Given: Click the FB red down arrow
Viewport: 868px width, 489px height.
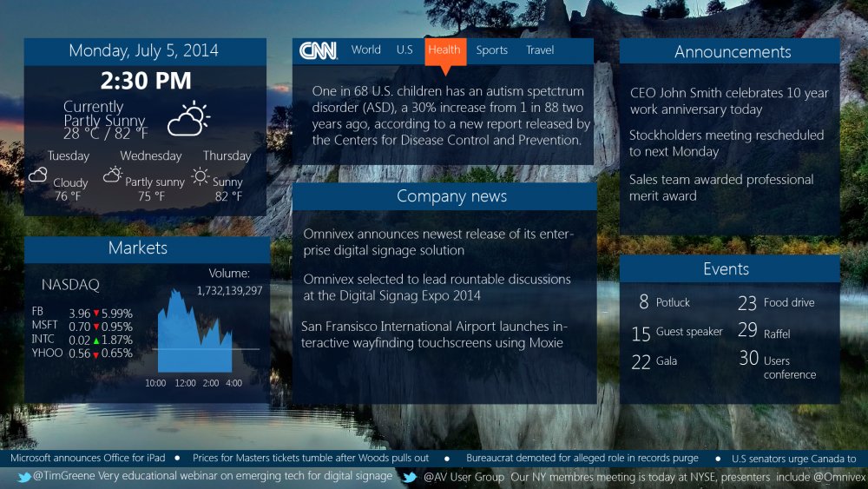Looking at the screenshot, I should pos(95,314).
